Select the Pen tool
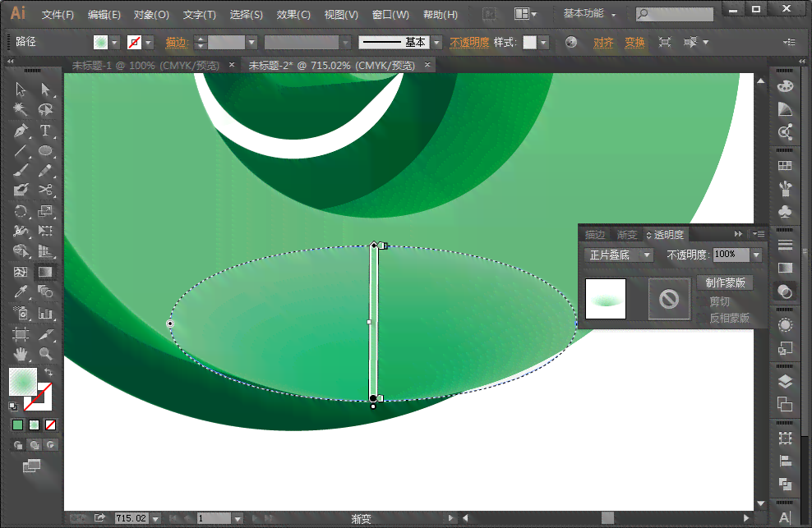The height and width of the screenshot is (528, 812). [21, 130]
